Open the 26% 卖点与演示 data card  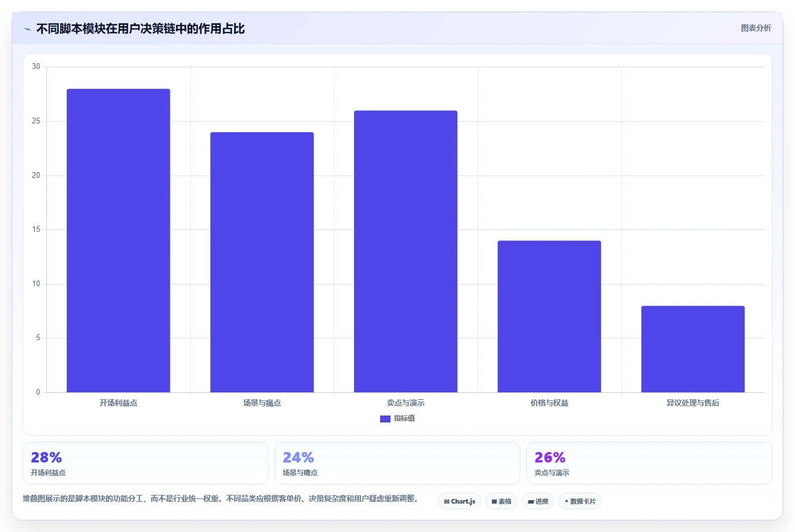(649, 463)
